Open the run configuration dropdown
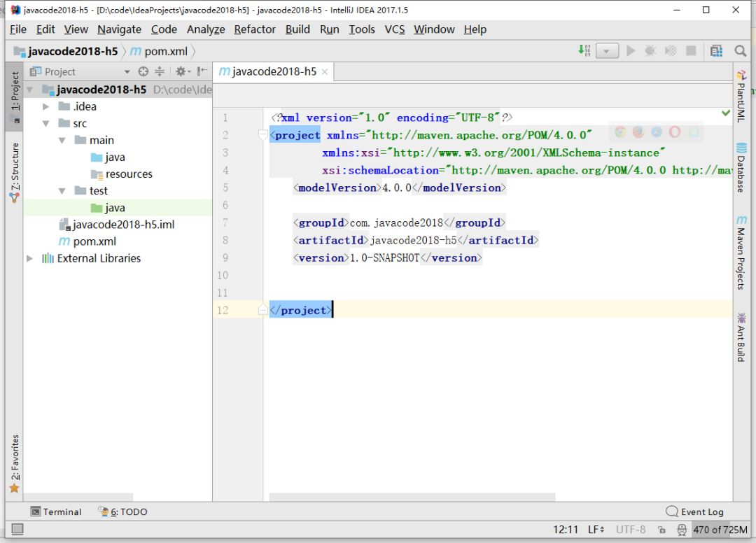The image size is (756, 543). click(x=607, y=50)
